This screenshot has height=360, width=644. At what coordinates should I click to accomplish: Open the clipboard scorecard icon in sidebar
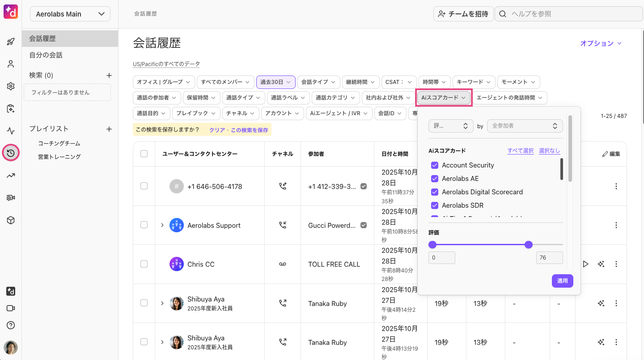click(x=11, y=109)
